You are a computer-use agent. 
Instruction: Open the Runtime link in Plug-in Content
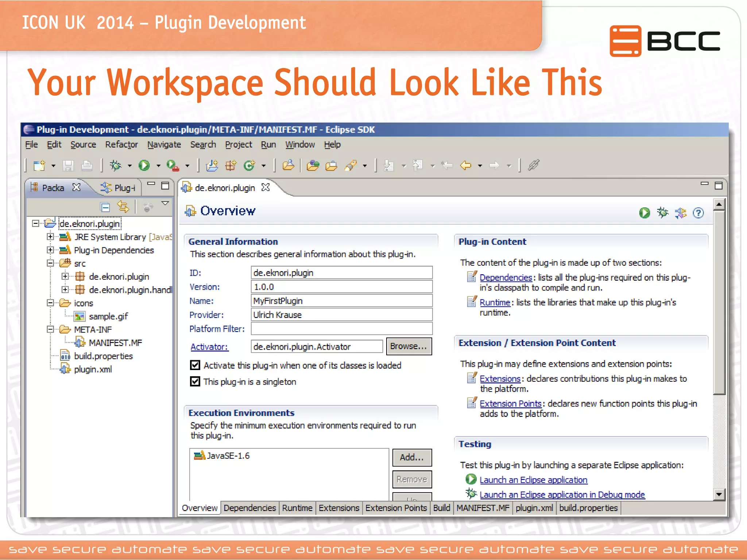point(495,302)
